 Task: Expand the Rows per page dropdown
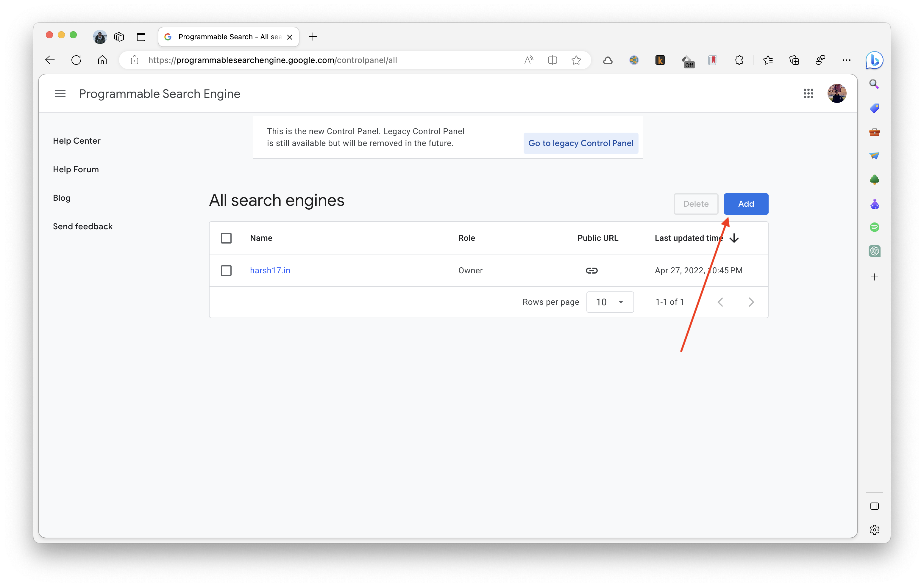pos(610,302)
